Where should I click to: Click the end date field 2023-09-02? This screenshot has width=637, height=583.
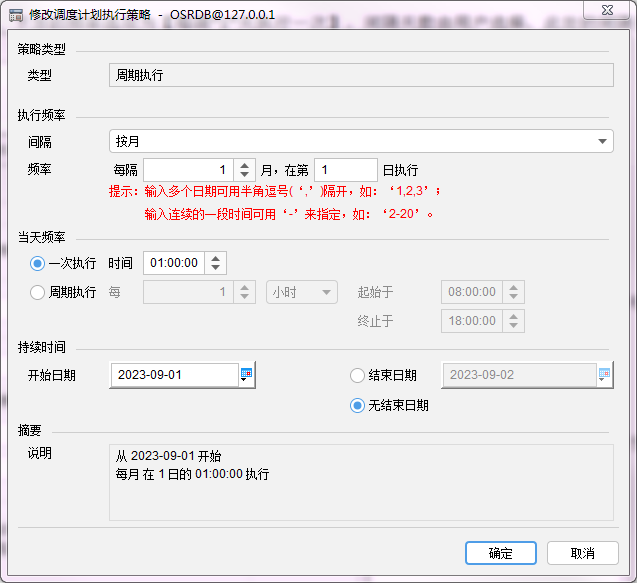pos(519,375)
